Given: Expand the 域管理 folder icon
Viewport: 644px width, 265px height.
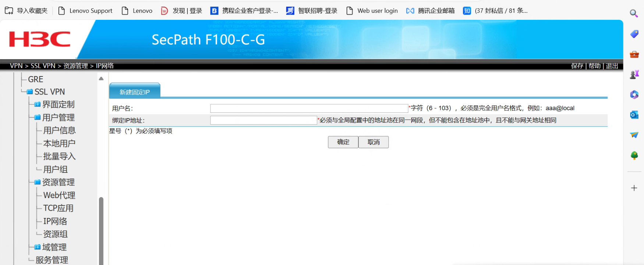Looking at the screenshot, I should click(x=37, y=247).
